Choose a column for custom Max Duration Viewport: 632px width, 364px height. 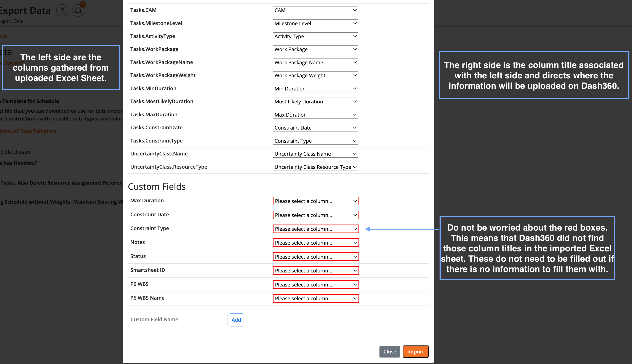click(x=316, y=201)
